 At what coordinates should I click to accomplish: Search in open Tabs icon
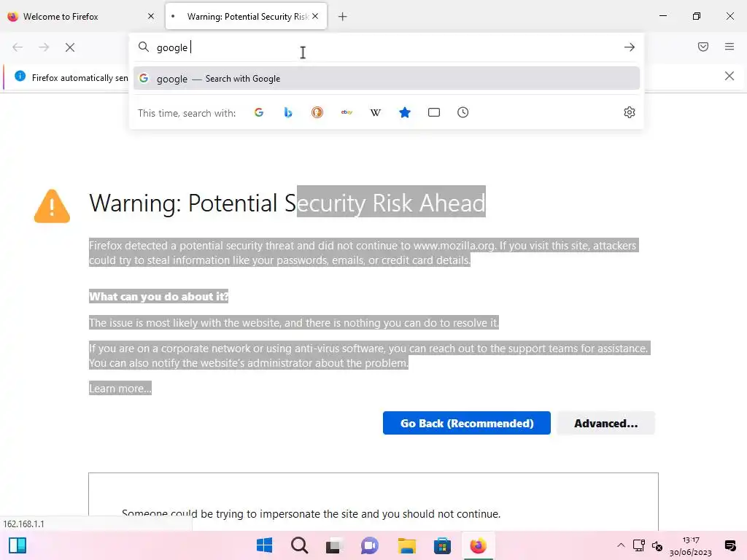[x=434, y=112]
